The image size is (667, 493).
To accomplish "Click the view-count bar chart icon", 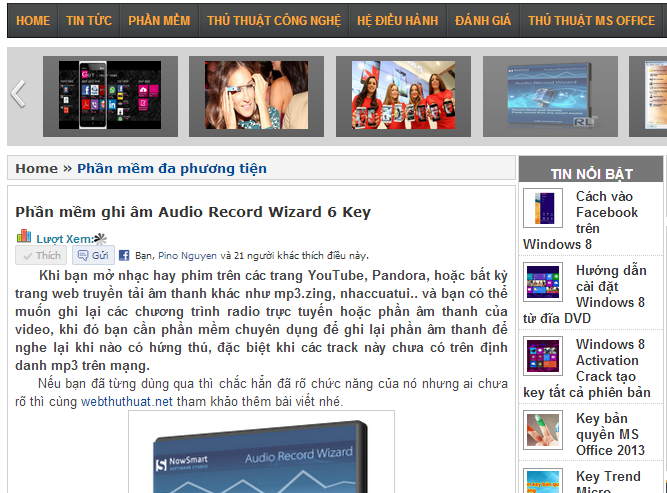I will click(x=24, y=237).
